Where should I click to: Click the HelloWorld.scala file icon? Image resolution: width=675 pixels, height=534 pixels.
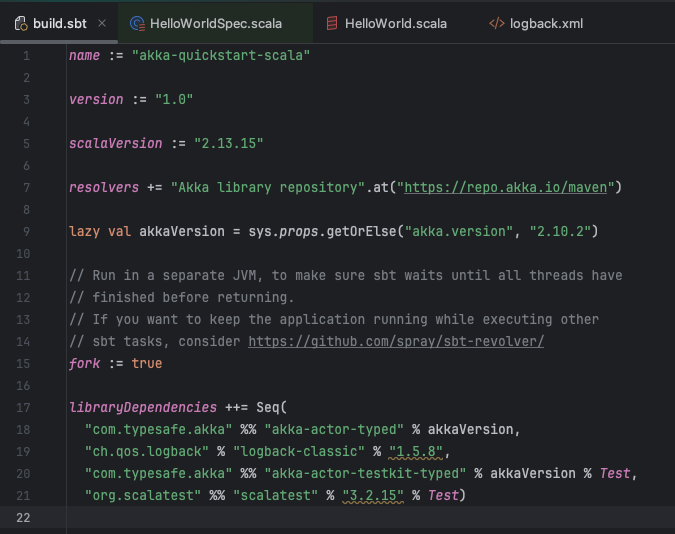(x=332, y=23)
